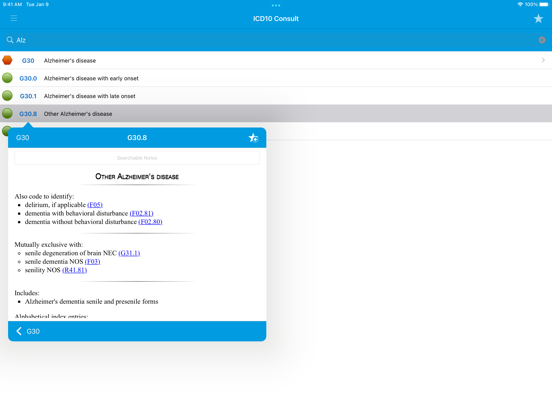Open the F05 delirium link

click(x=95, y=205)
